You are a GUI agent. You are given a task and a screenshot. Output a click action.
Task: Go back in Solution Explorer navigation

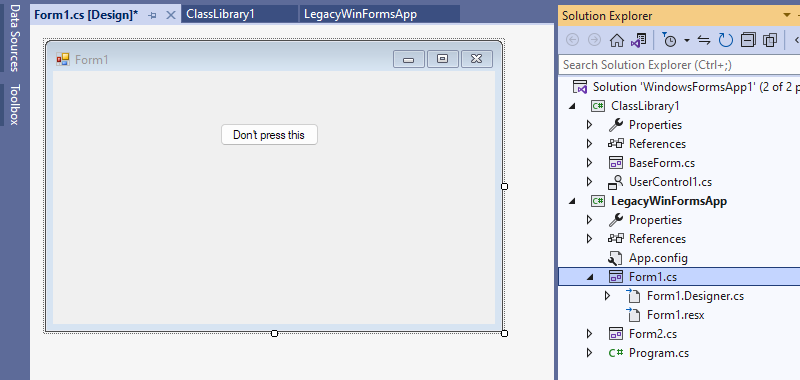click(x=573, y=40)
